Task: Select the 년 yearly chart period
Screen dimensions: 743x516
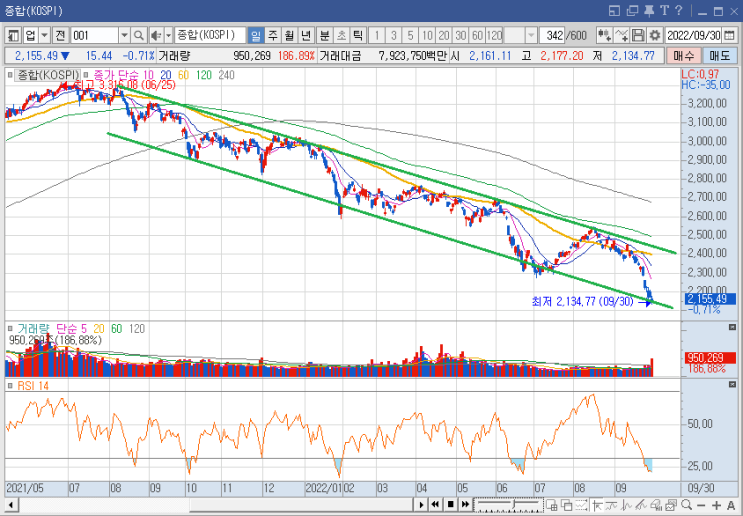Action: [x=306, y=35]
